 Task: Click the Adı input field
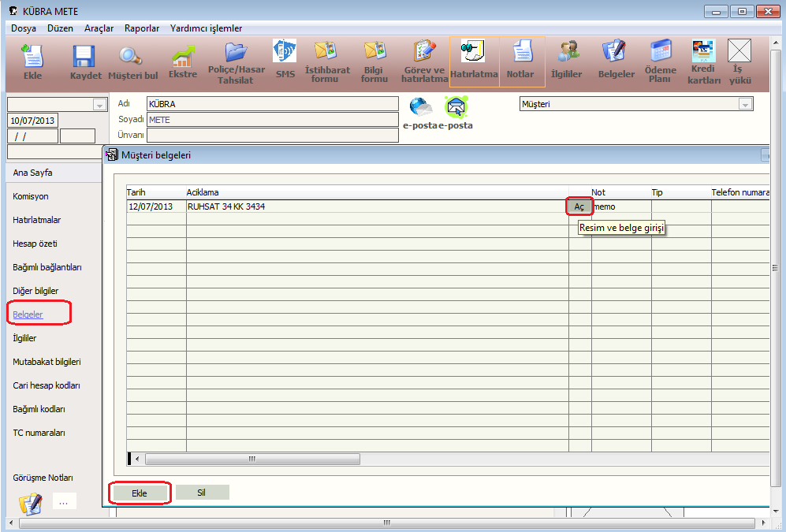[272, 104]
